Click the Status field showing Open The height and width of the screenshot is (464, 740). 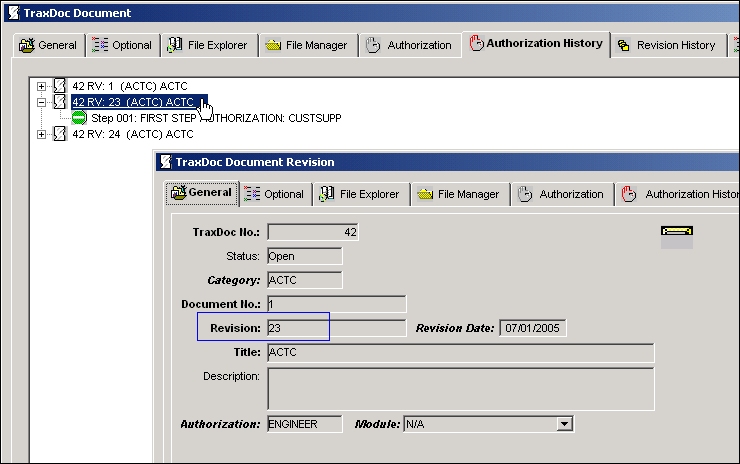pos(305,256)
